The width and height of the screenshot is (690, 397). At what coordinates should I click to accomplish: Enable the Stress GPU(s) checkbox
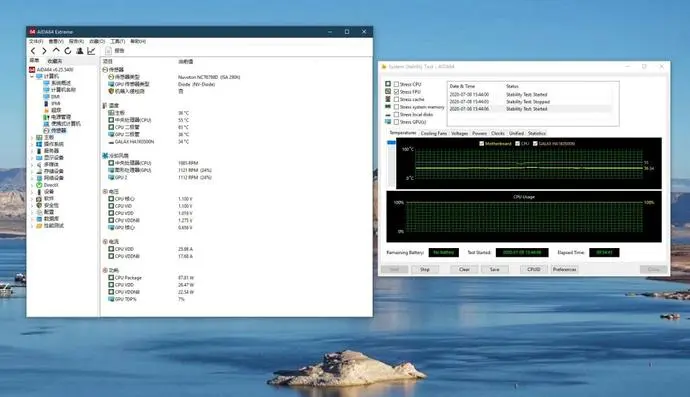coord(396,122)
